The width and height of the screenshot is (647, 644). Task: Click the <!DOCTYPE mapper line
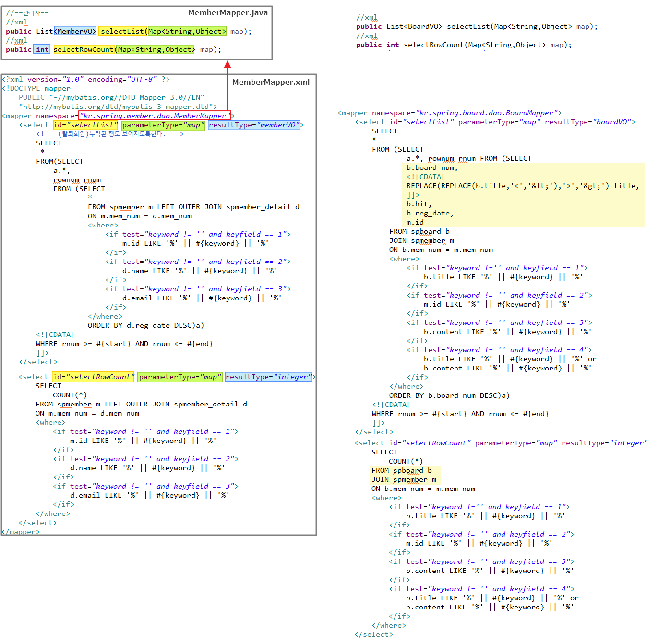click(36, 88)
